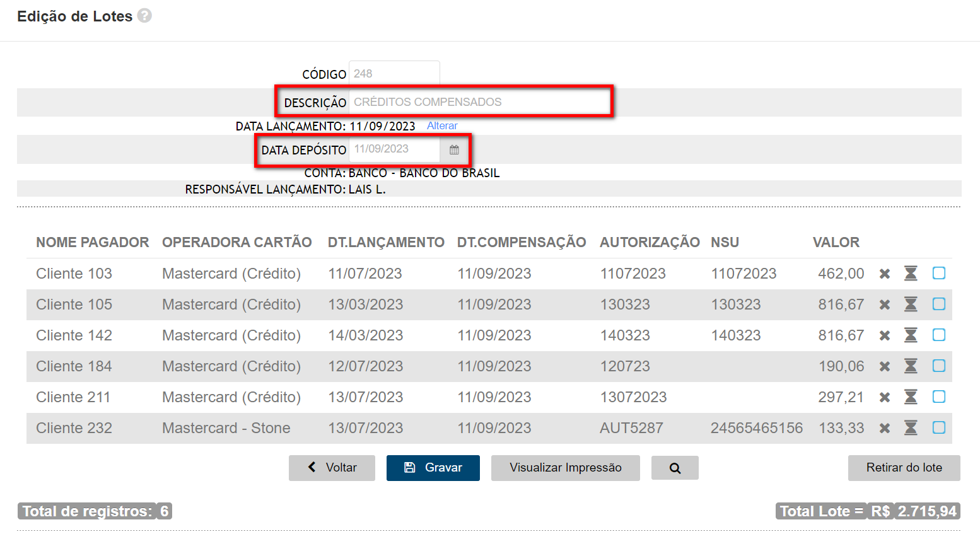The width and height of the screenshot is (980, 539).
Task: Tick the checkbox for Cliente 232
Action: point(939,427)
